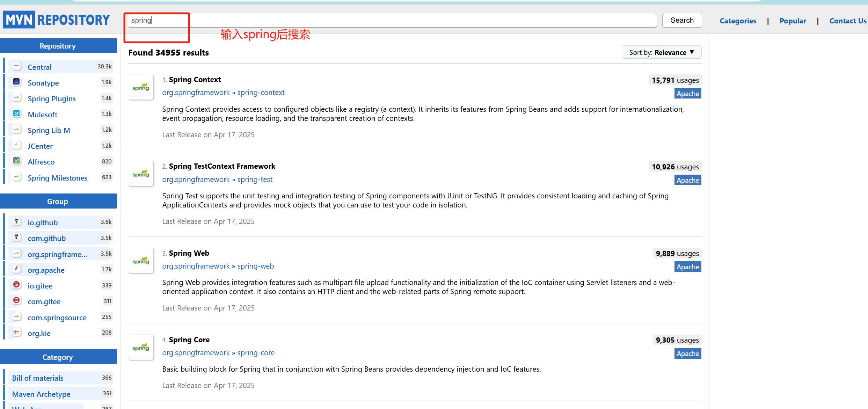Click the Spring Milestones icon
The width and height of the screenshot is (868, 409).
pos(16,177)
